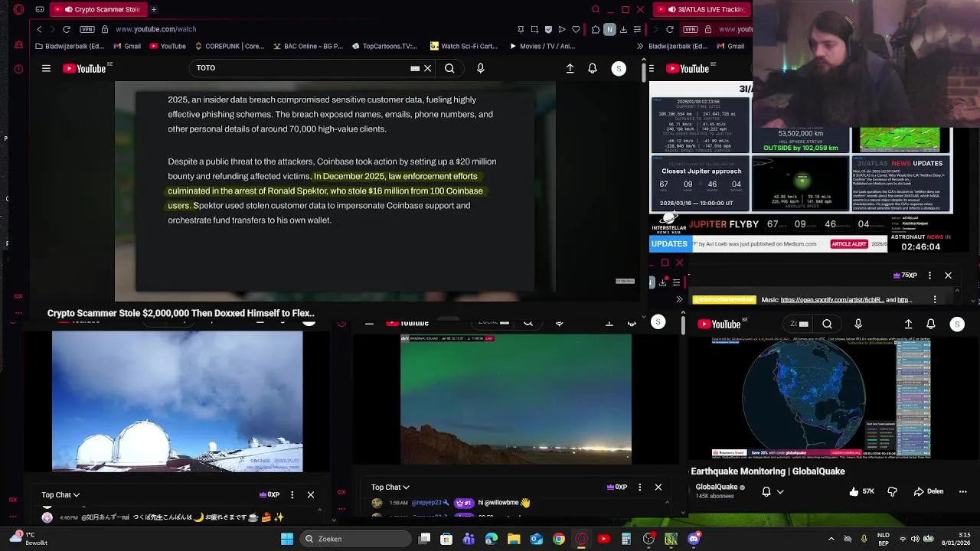Toggle GlobalQuake subscription notification bell
The image size is (980, 551).
click(766, 491)
